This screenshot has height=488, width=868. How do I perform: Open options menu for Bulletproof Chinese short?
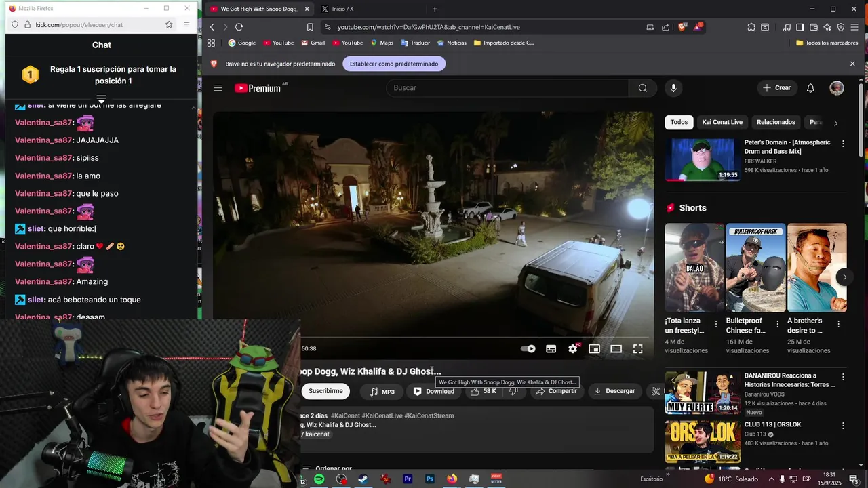coord(777,324)
